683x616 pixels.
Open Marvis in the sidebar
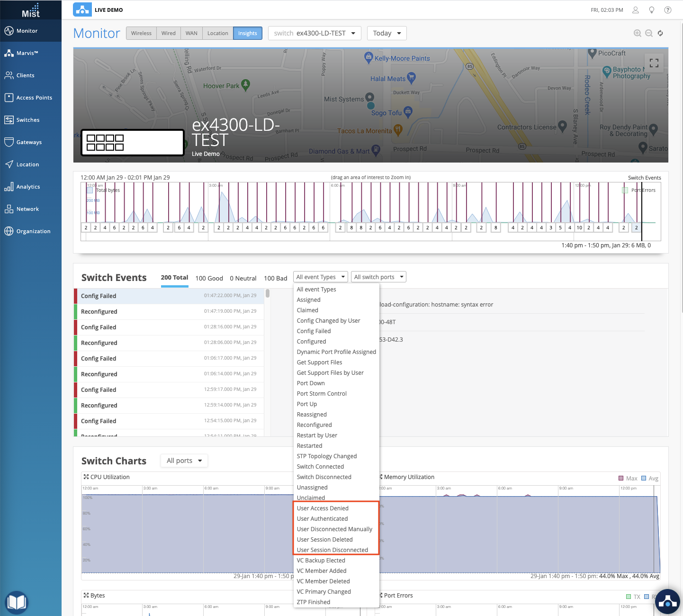[27, 53]
